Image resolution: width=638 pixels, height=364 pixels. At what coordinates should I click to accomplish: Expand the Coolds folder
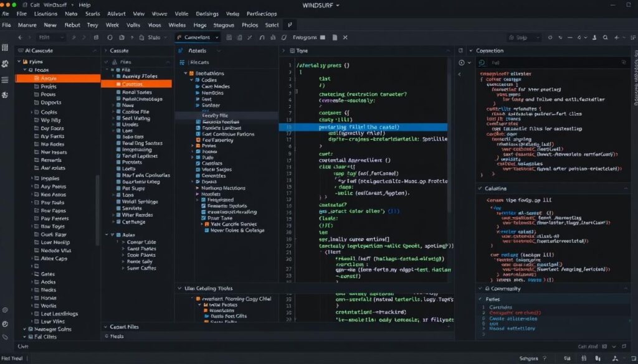click(32, 112)
